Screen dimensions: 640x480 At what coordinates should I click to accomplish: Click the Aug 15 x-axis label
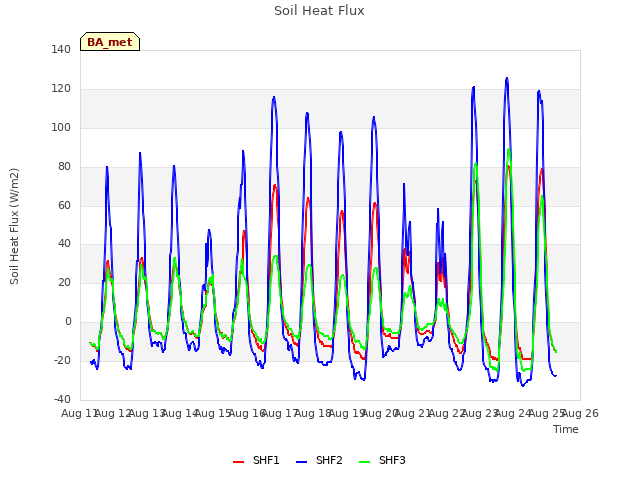213,413
